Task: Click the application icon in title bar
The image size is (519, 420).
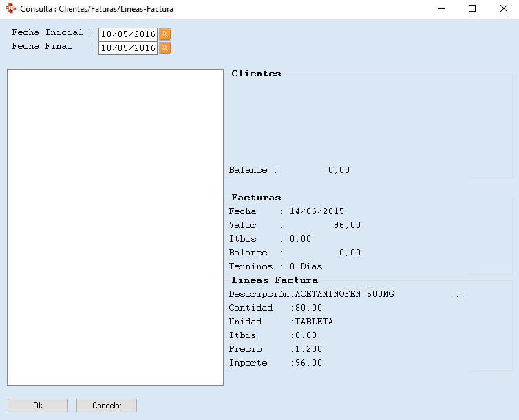Action: coord(10,9)
